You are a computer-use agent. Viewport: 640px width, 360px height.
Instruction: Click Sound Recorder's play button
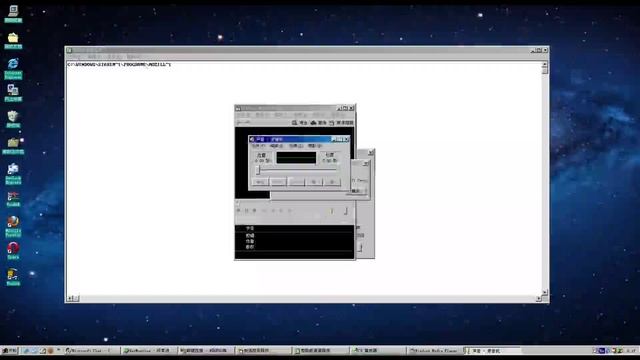(296, 182)
